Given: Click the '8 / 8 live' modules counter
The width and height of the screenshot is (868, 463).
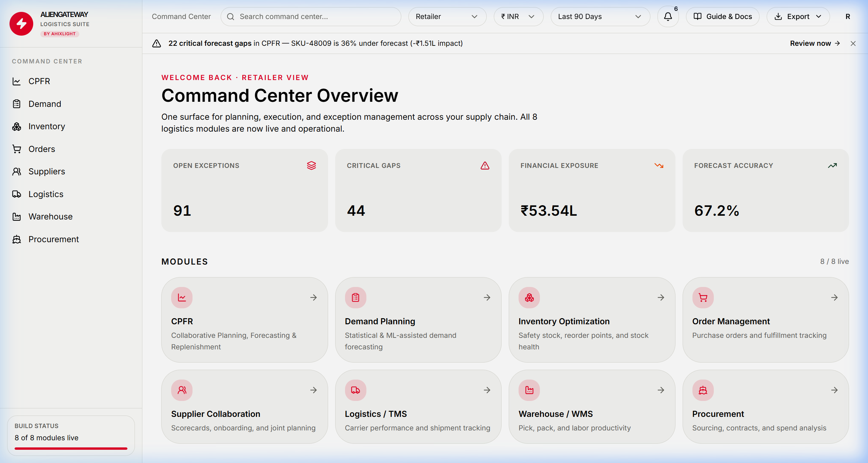Looking at the screenshot, I should 834,262.
